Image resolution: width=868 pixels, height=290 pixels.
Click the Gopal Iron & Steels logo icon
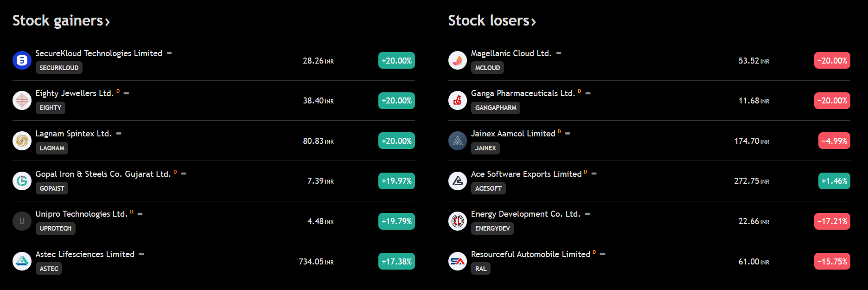22,181
